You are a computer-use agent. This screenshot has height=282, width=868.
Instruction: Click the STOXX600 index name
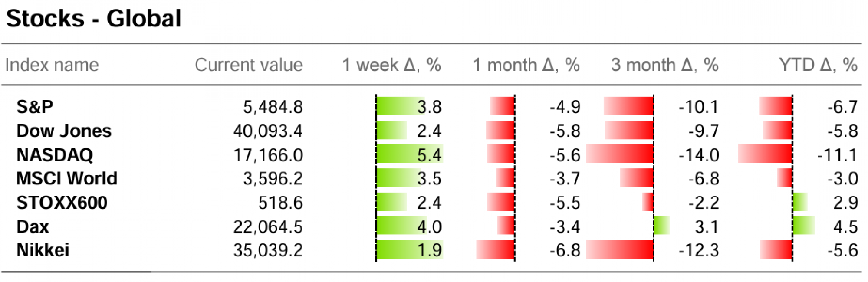62,203
